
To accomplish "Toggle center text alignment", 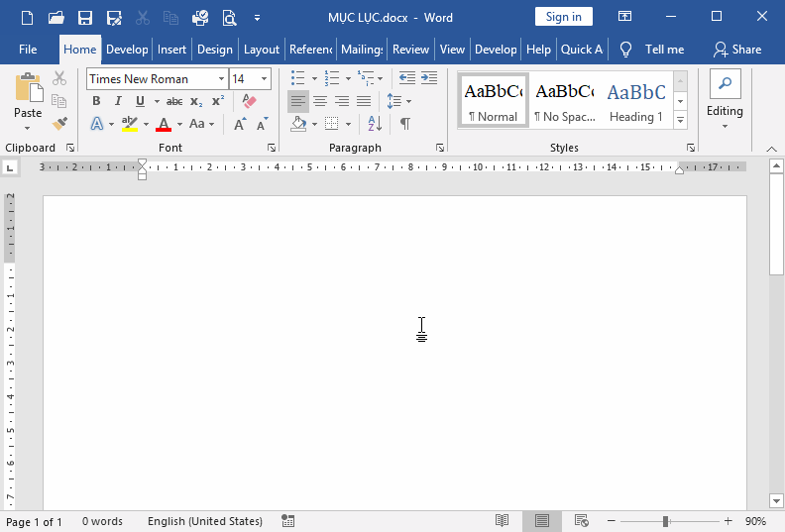I will click(x=320, y=101).
